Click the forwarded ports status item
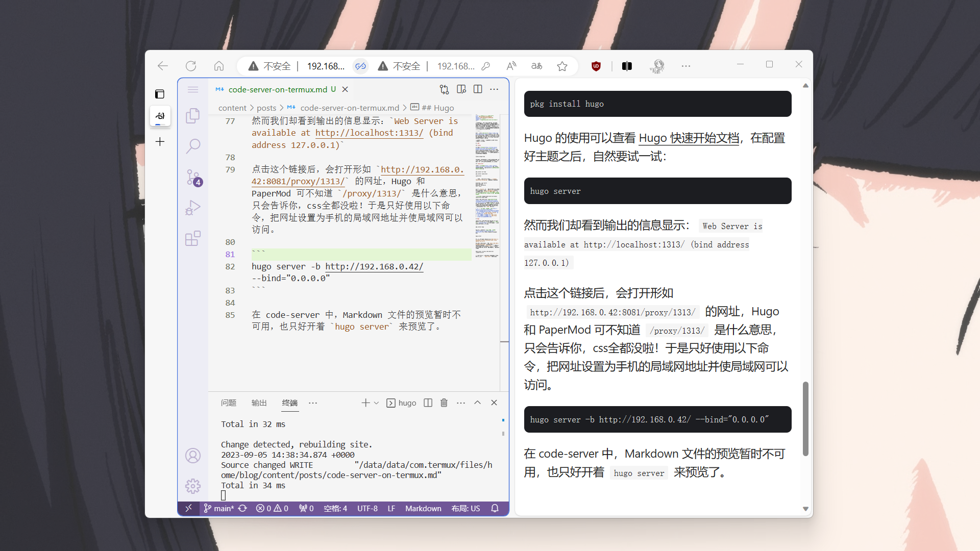980x551 pixels. (x=306, y=509)
